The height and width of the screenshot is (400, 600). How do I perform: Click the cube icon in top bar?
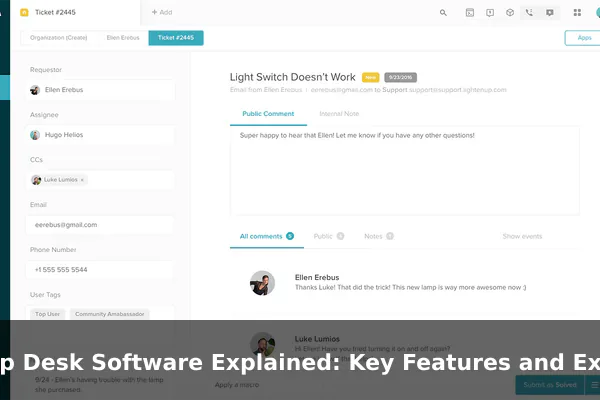pyautogui.click(x=510, y=13)
